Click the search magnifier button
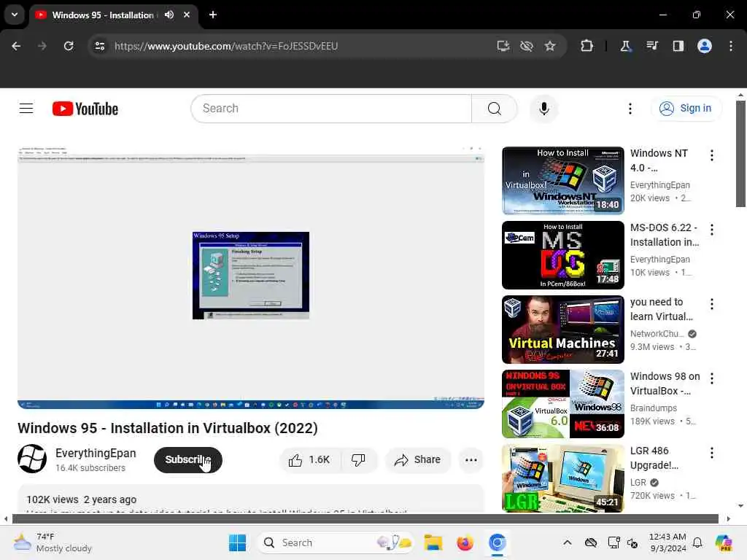 494,109
